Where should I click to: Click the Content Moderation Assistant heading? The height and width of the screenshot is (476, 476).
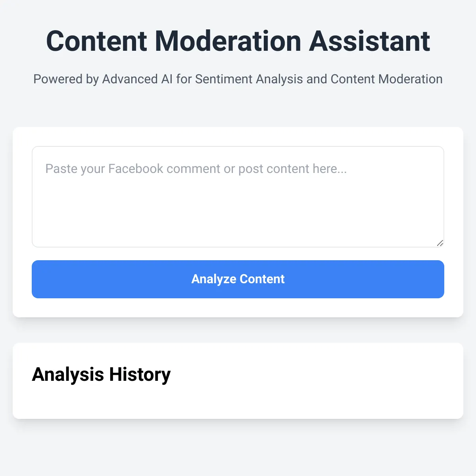pyautogui.click(x=238, y=41)
